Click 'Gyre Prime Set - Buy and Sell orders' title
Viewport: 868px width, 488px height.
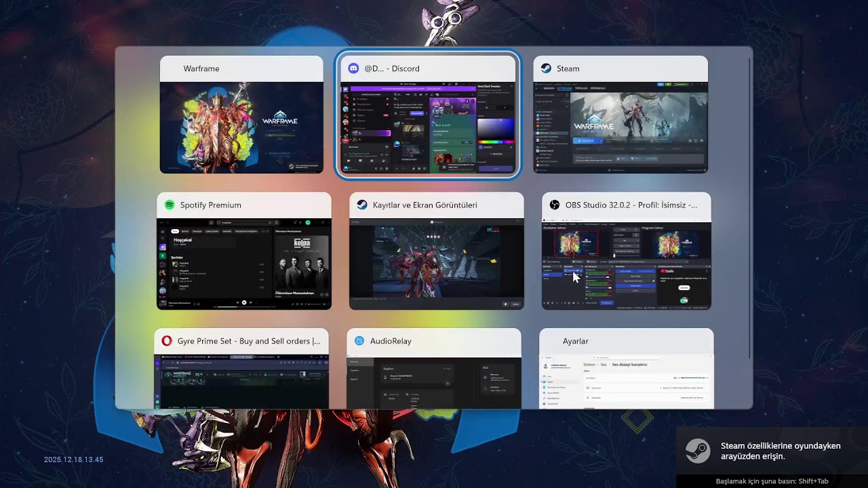[249, 341]
